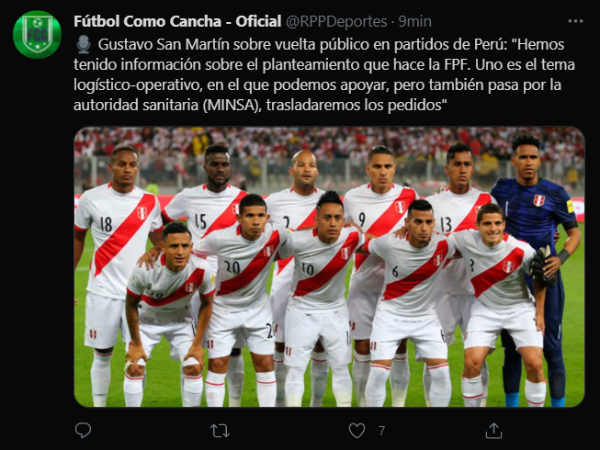
Task: Click player number 10 in the photo
Action: point(320,291)
